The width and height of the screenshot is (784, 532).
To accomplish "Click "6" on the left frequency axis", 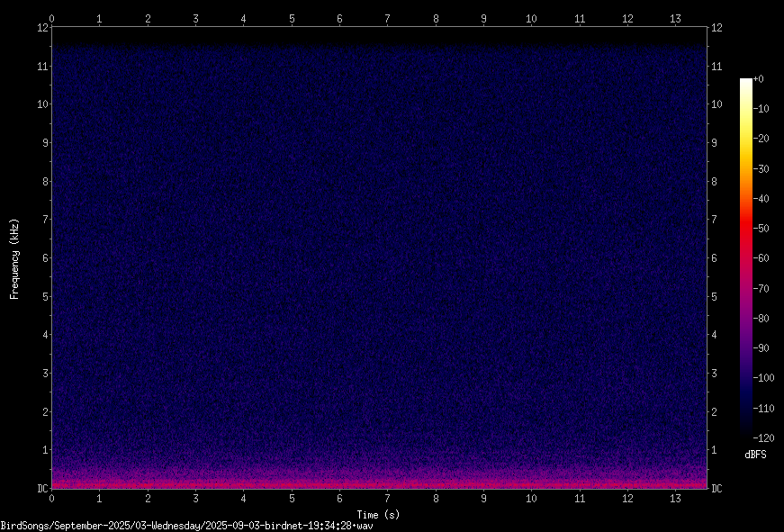I will tap(46, 258).
